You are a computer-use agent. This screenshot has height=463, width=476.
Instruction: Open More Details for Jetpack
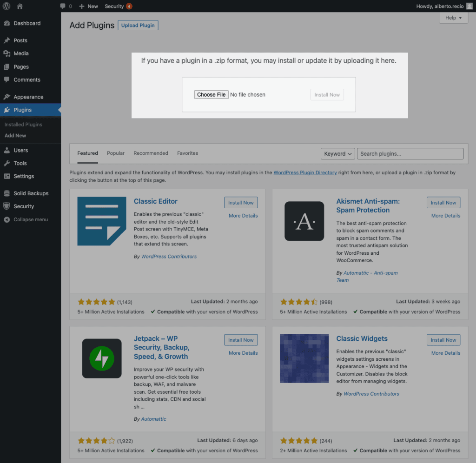(243, 353)
